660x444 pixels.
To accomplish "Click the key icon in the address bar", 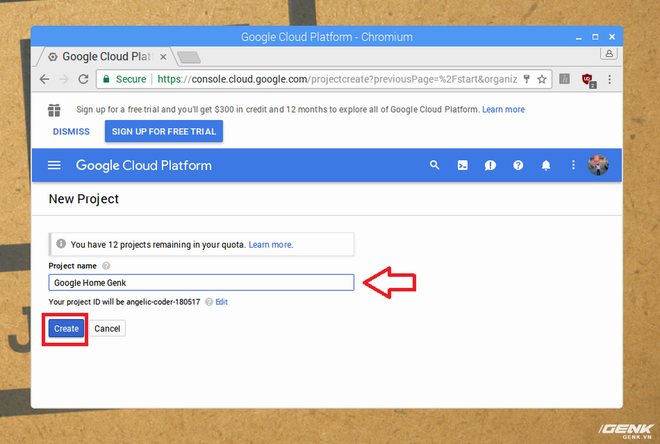I will point(527,79).
